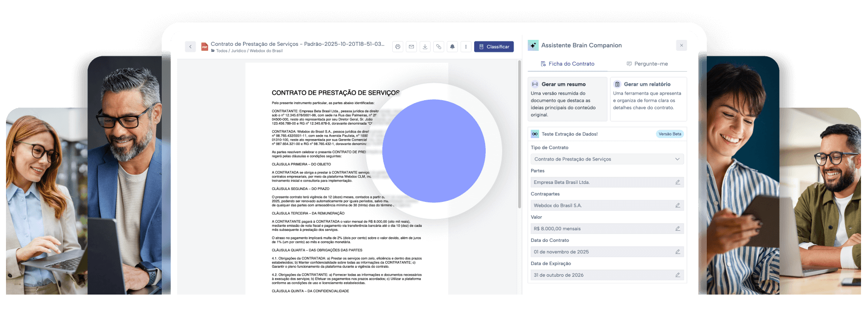Click the red PDF file icon
This screenshot has width=868, height=317.
click(205, 47)
